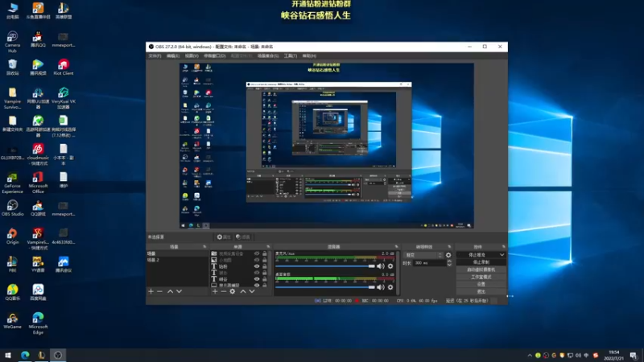Open GeForce Experience desktop icon
Viewport: 644px width, 362px height.
(x=12, y=183)
